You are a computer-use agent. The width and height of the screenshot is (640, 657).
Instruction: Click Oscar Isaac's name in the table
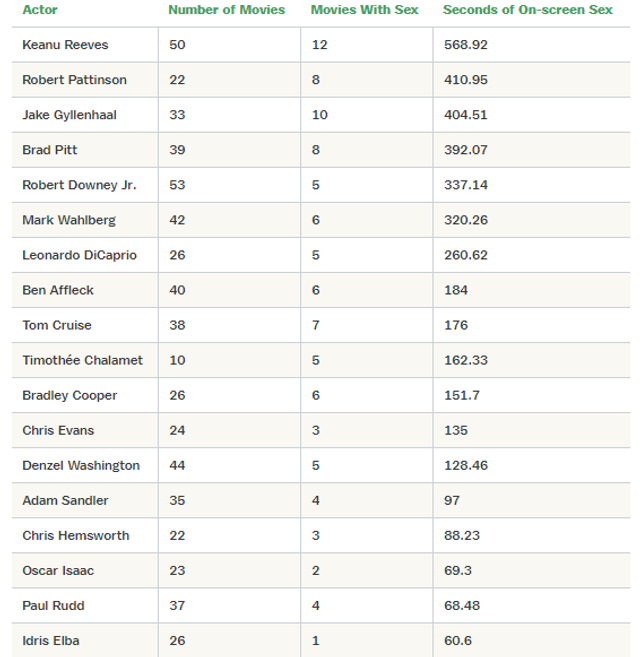(x=58, y=570)
